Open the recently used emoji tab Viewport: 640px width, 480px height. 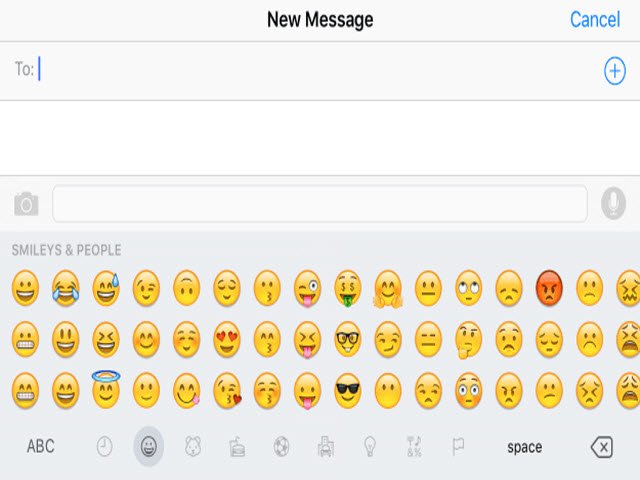[x=104, y=447]
